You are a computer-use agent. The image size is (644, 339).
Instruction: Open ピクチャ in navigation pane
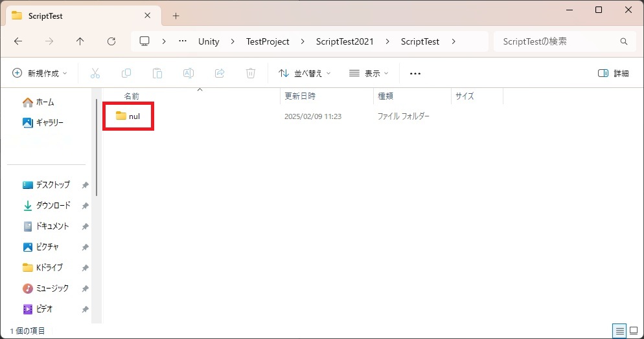41,247
